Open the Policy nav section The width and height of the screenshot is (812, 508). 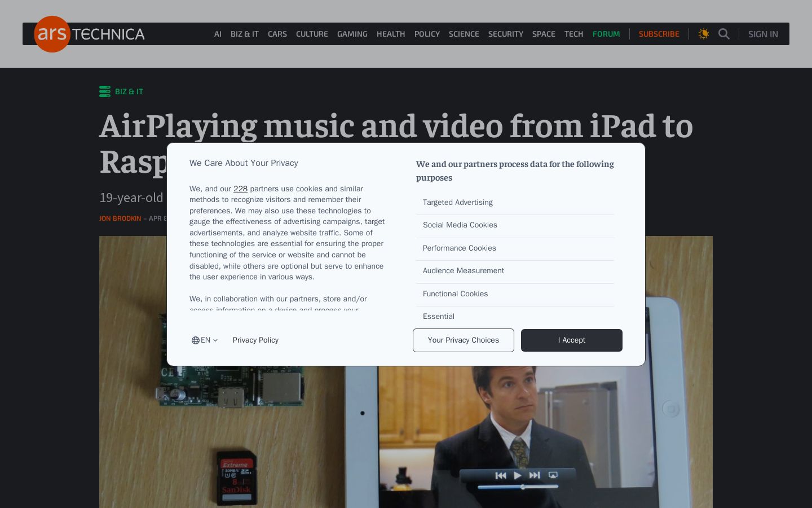[427, 34]
